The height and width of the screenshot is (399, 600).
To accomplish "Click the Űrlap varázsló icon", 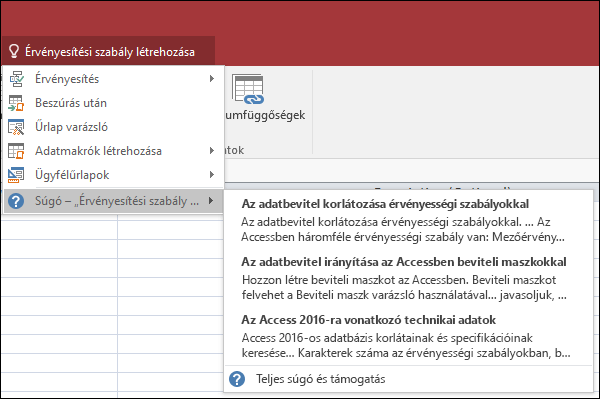I will coord(16,127).
